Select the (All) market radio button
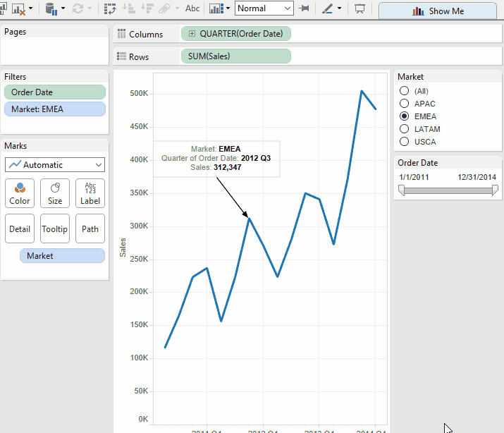Viewport: 504px width, 433px height. 405,91
